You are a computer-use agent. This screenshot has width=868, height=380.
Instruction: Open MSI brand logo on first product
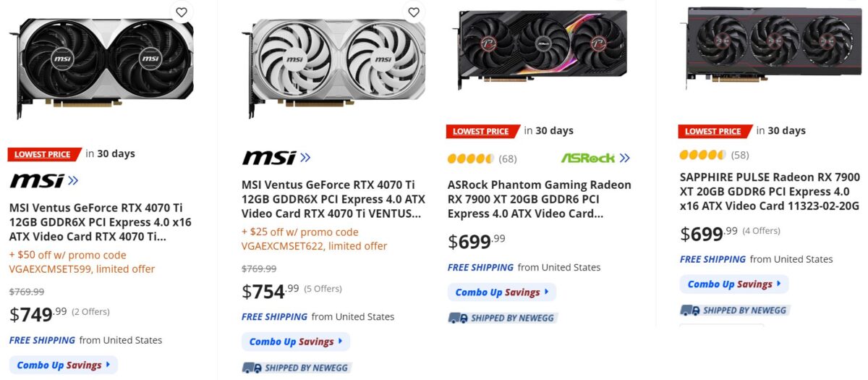[43, 180]
